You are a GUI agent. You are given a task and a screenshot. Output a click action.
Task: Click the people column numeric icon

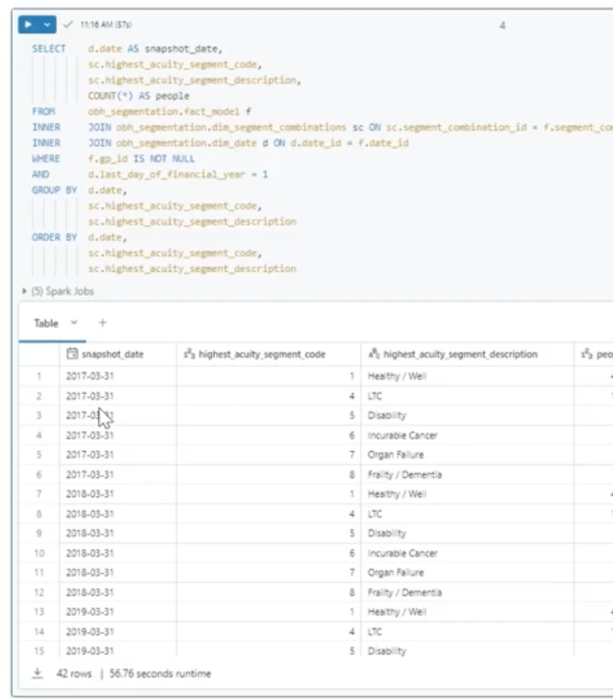tap(586, 354)
